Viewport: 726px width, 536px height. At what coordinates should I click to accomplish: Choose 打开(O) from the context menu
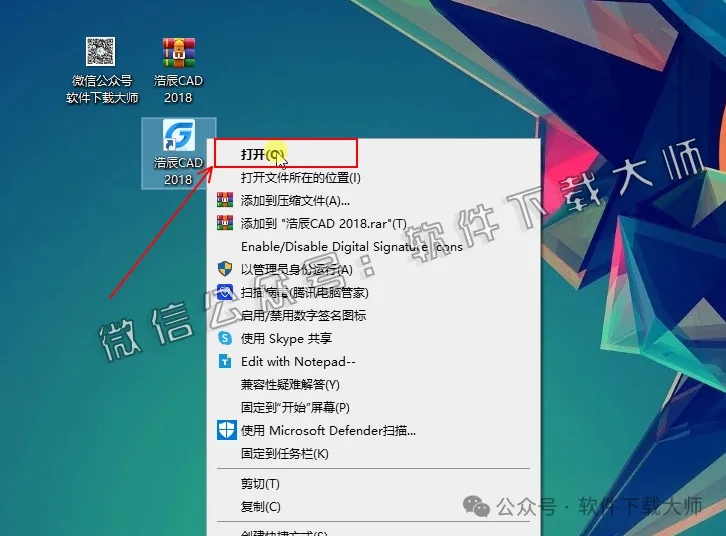pyautogui.click(x=373, y=154)
